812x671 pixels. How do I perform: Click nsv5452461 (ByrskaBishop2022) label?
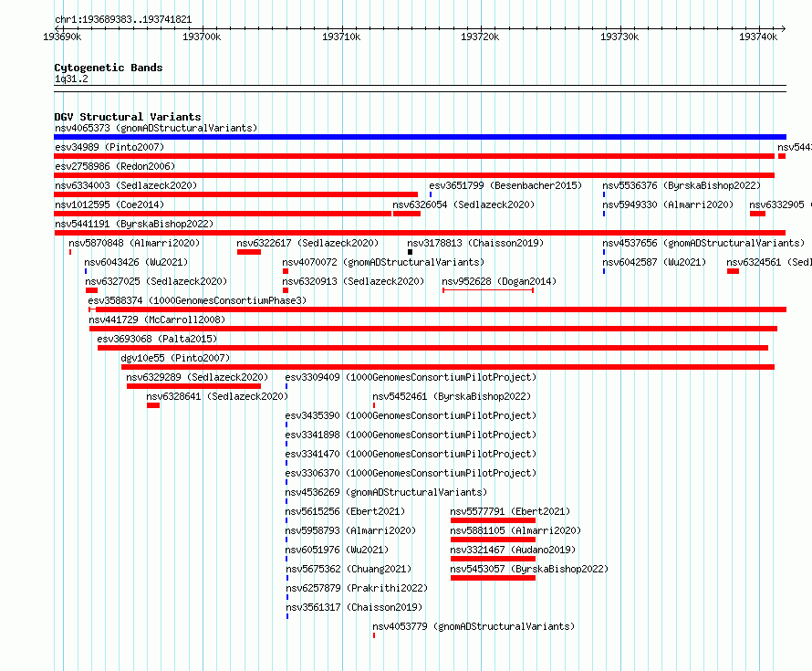tap(452, 396)
